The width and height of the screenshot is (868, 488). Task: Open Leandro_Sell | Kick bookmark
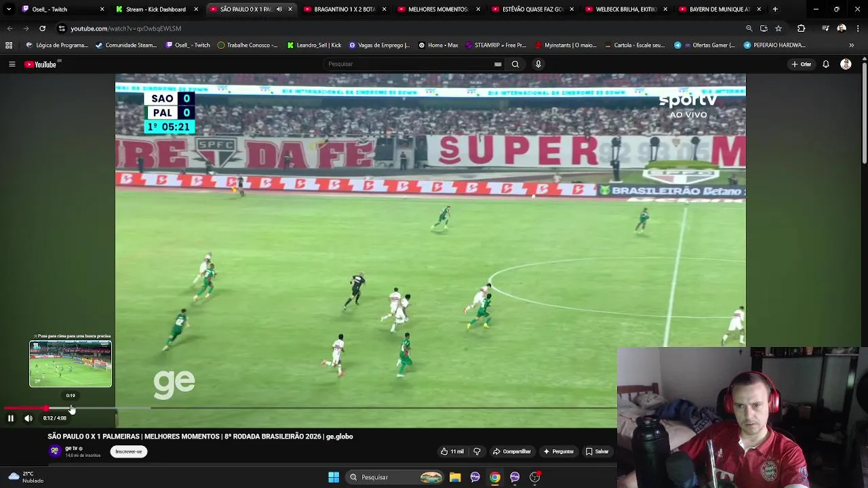314,45
